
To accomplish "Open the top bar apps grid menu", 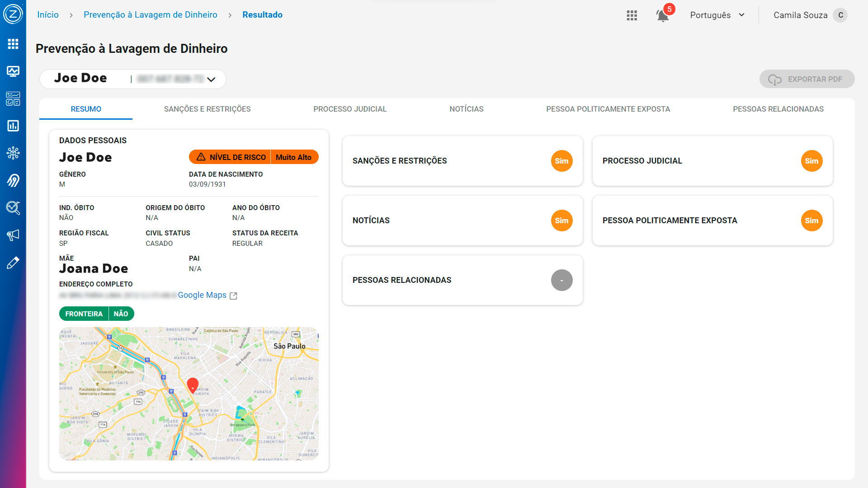I will point(632,15).
